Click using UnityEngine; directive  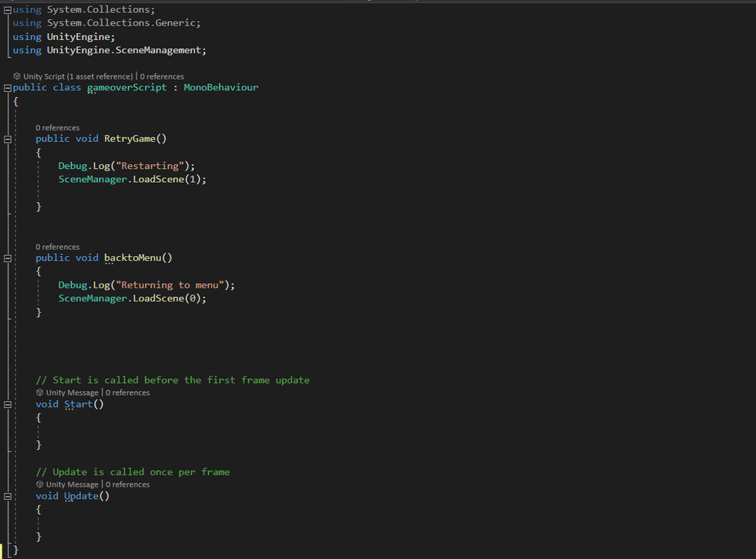pos(63,37)
